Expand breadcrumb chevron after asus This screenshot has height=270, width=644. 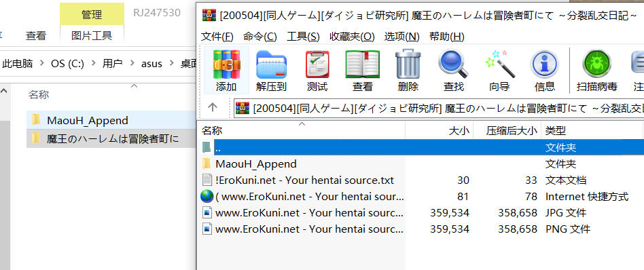pyautogui.click(x=172, y=64)
